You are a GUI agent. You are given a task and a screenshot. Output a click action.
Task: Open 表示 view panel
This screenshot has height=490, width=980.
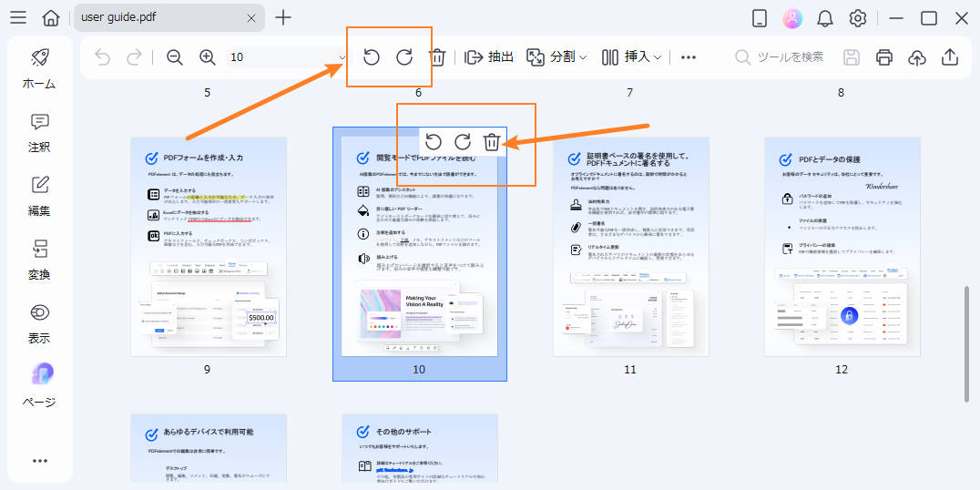click(39, 323)
